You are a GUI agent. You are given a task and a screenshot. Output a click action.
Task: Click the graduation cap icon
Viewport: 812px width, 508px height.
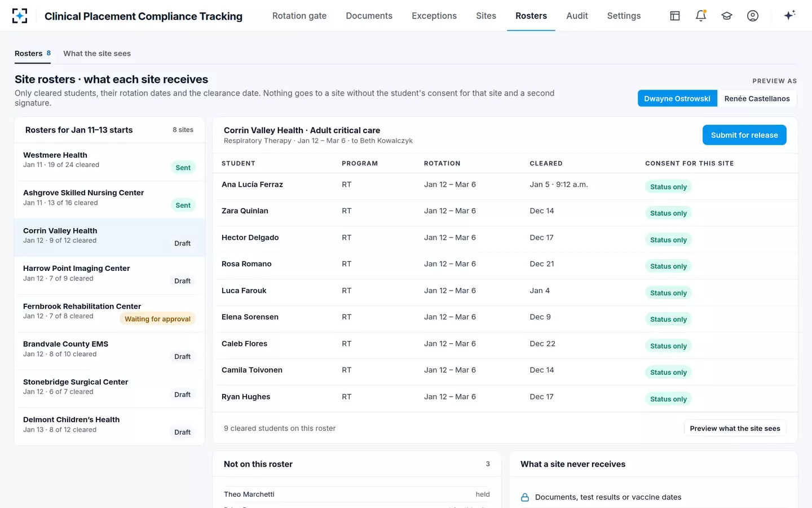coord(727,16)
